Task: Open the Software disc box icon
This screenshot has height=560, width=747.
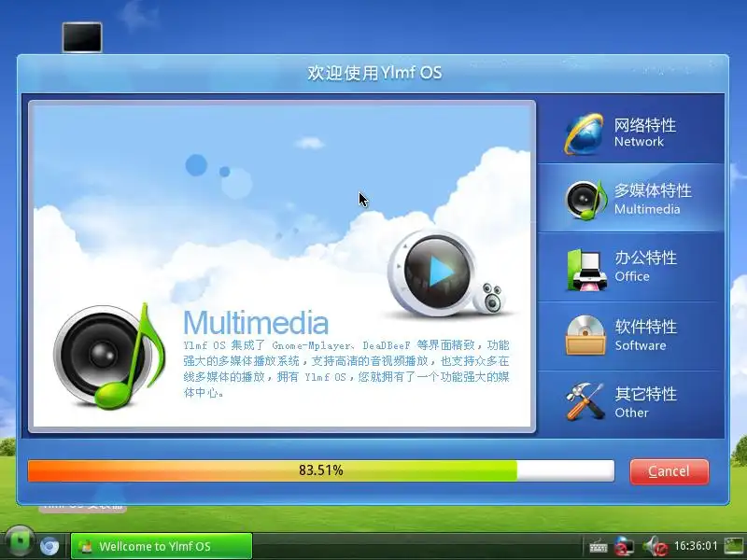Action: (585, 335)
